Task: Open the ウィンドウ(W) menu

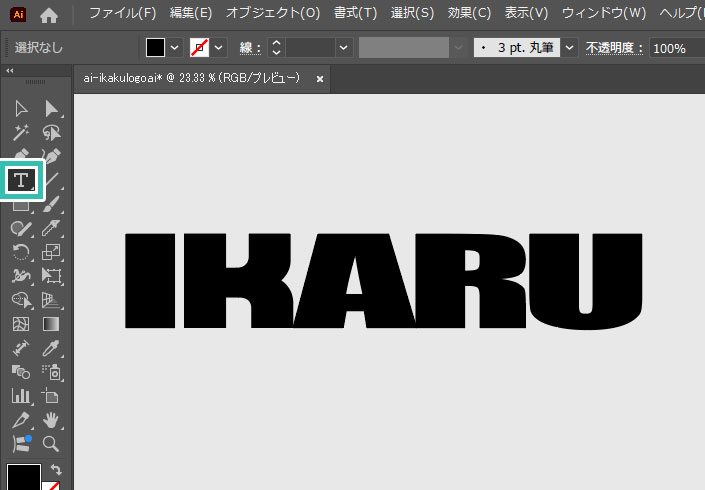Action: (x=604, y=13)
